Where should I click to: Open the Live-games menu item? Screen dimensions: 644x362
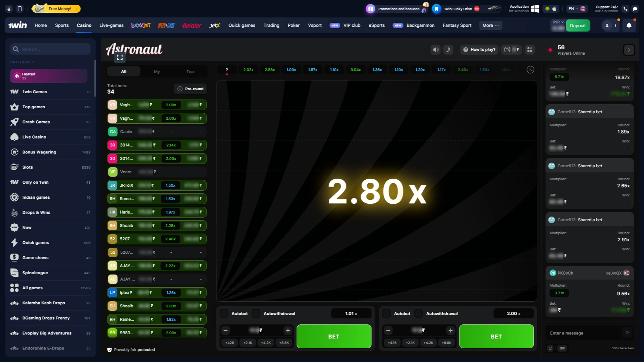(x=111, y=25)
